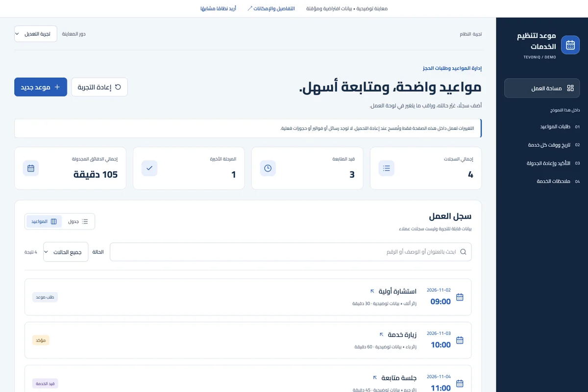Click the grid icon beside مساحة العمل
The height and width of the screenshot is (392, 588).
[570, 88]
